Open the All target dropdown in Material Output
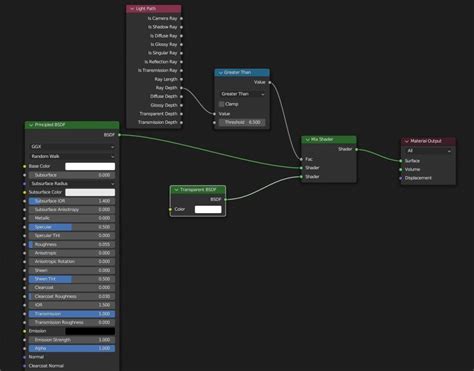The image size is (474, 371). 429,151
